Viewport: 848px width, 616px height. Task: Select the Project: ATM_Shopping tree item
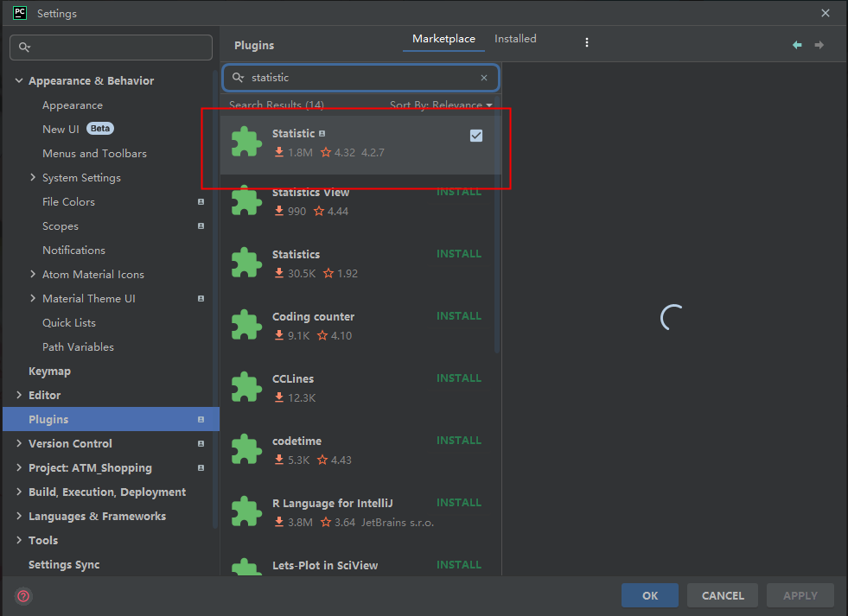[x=90, y=468]
